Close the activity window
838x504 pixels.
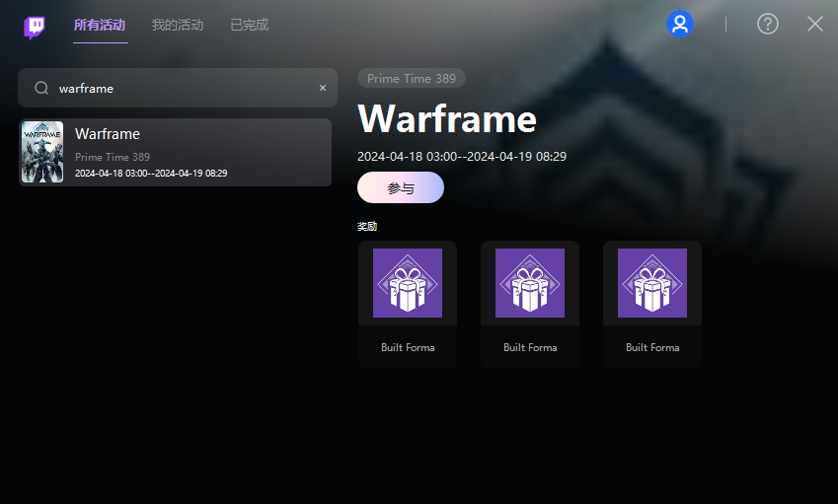(x=815, y=24)
